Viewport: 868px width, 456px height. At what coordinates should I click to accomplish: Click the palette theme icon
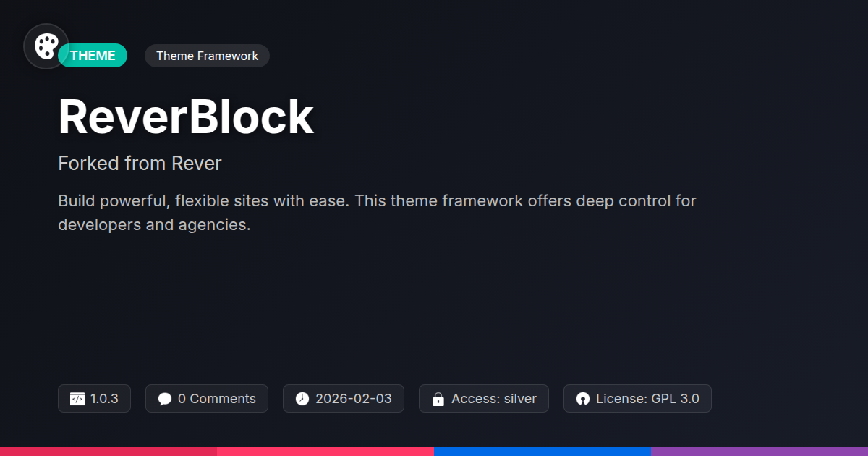point(46,46)
